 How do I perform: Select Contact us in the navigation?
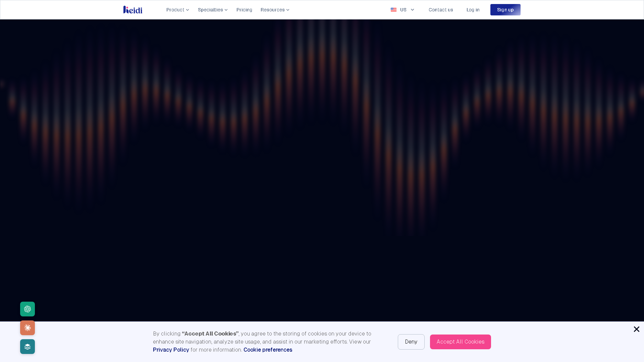click(441, 10)
